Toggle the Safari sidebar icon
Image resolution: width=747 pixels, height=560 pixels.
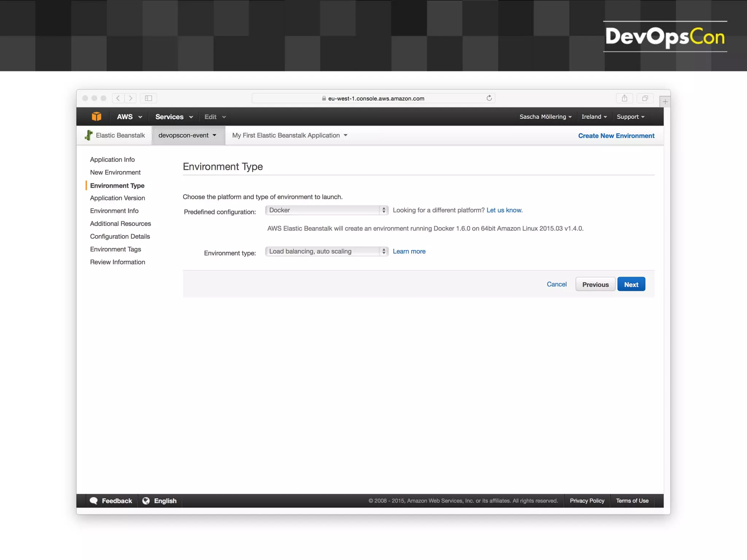pos(148,98)
